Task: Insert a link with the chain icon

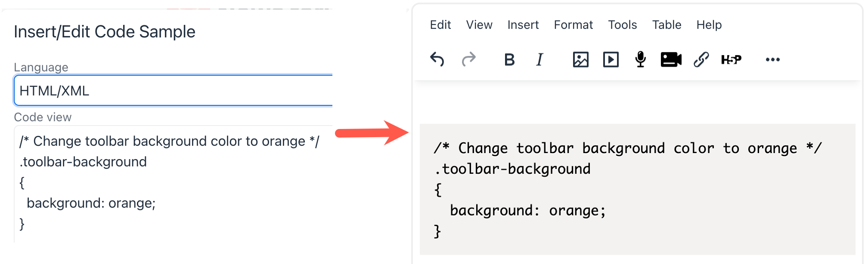Action: pos(701,59)
